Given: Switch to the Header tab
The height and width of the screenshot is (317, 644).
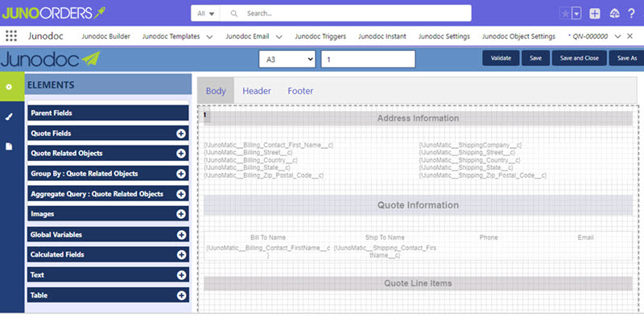Looking at the screenshot, I should (257, 91).
